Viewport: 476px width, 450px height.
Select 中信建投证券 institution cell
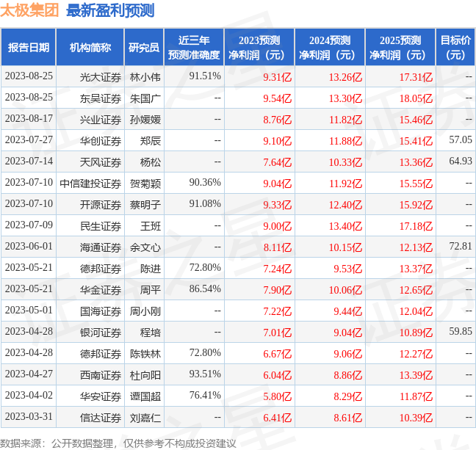(x=90, y=184)
